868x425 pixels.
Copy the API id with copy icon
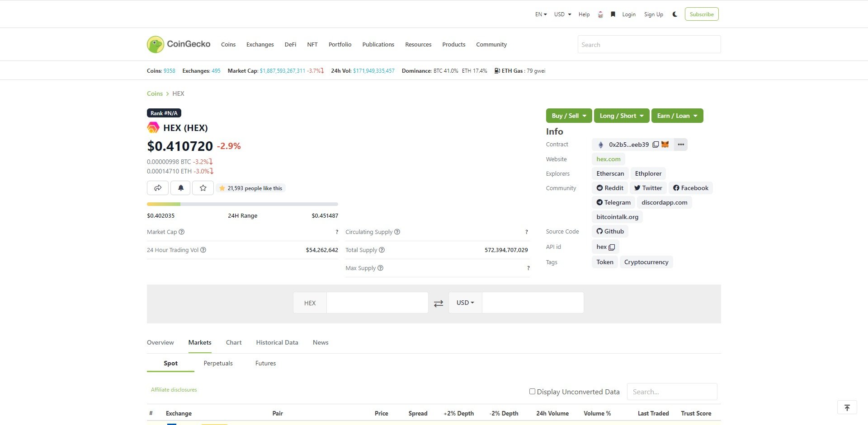[611, 247]
